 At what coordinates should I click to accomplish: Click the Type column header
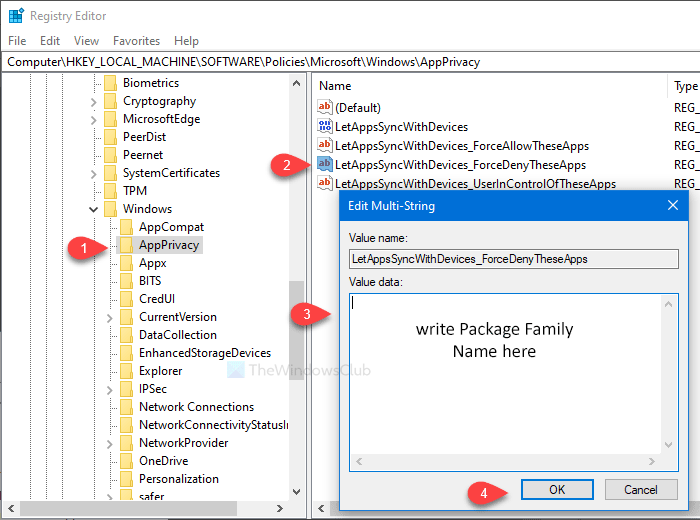pyautogui.click(x=685, y=86)
